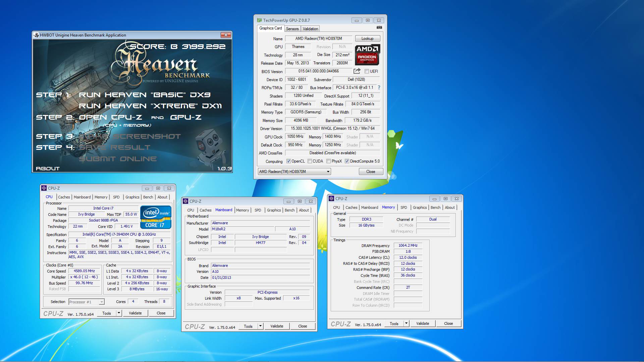
Task: Click GPU-Z link in Heaven app
Action: (x=186, y=117)
